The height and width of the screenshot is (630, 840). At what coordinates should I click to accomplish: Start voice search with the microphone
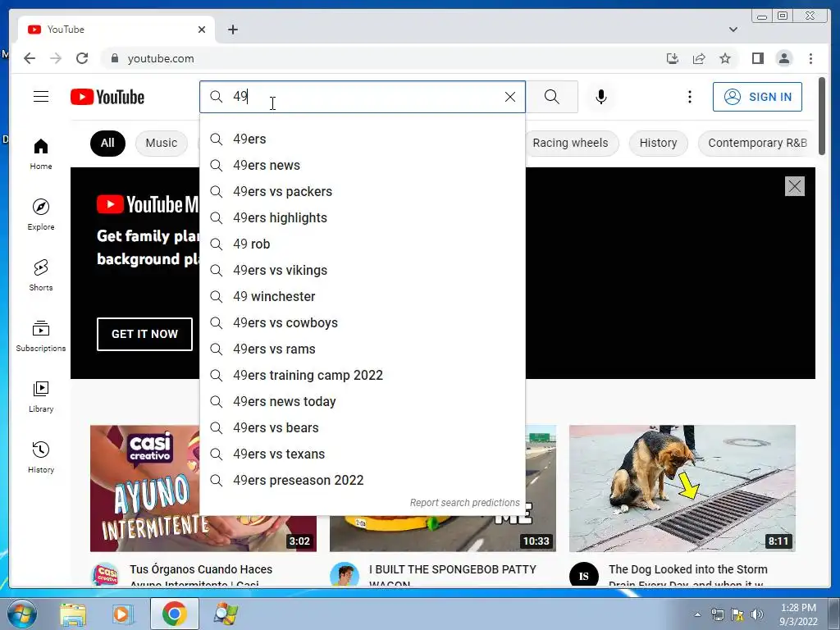point(601,97)
